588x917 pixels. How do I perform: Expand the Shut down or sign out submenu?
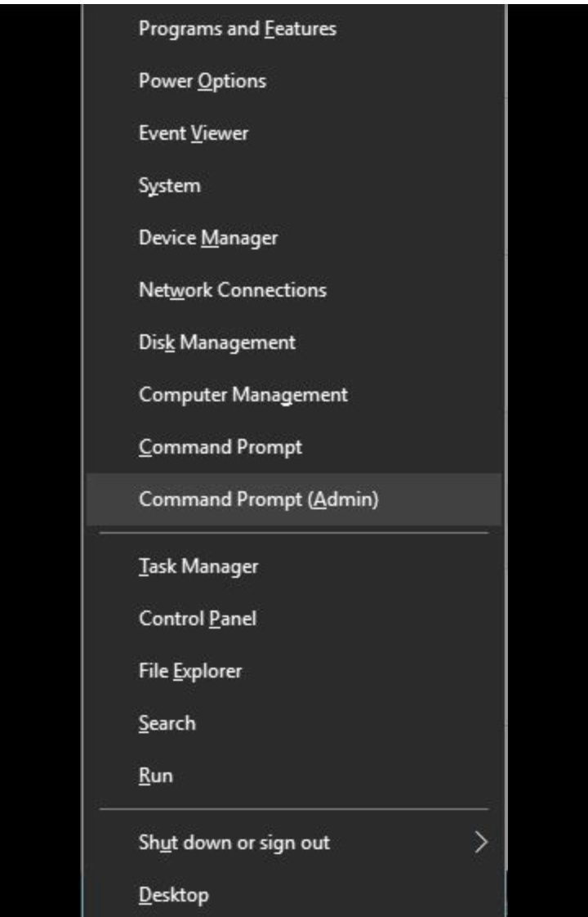tap(234, 843)
